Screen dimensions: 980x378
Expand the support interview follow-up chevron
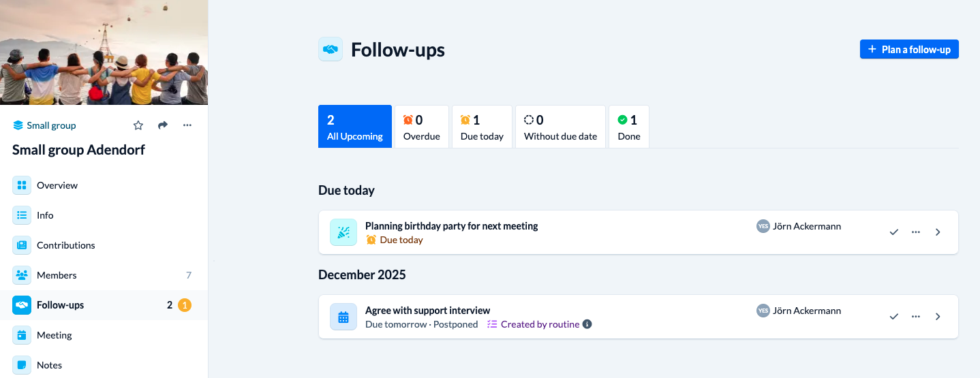938,317
